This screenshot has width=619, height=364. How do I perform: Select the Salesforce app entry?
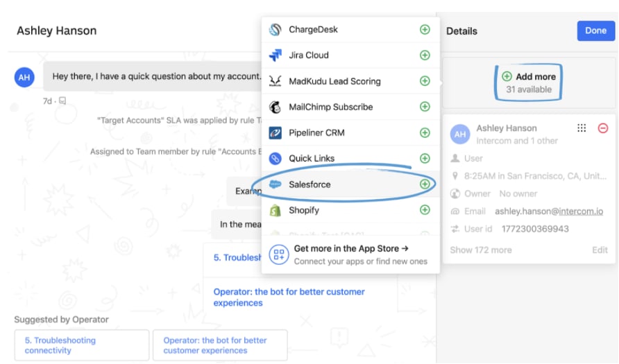(x=350, y=184)
